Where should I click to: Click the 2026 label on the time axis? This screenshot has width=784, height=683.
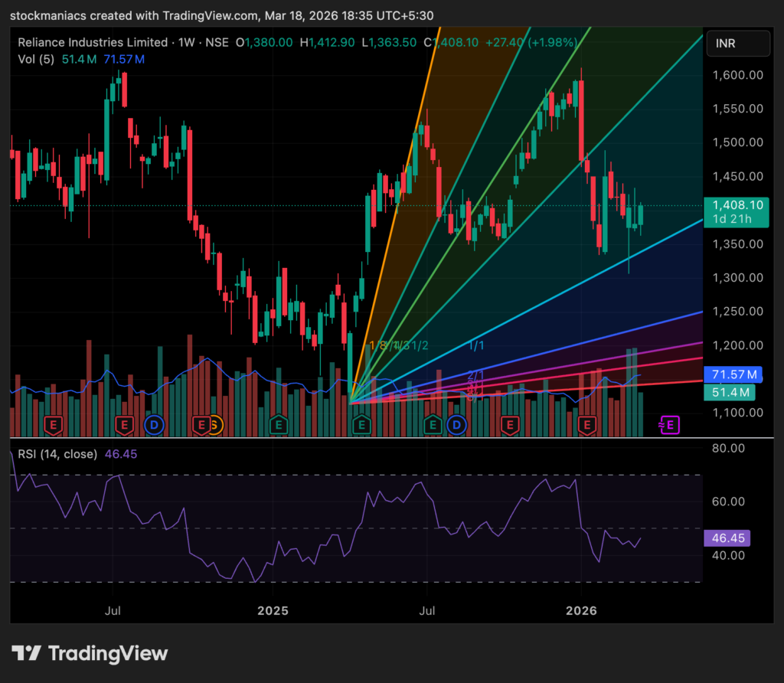click(x=581, y=611)
